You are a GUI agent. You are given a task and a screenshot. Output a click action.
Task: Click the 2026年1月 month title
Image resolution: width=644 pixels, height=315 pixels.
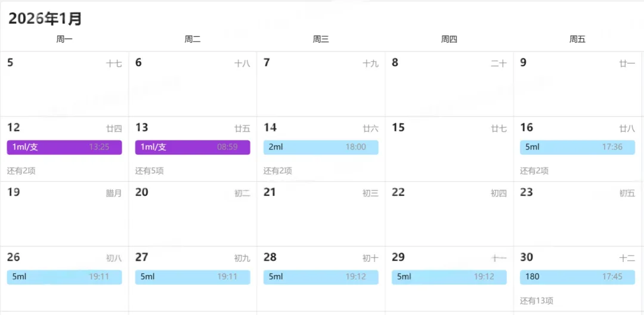[x=45, y=19]
